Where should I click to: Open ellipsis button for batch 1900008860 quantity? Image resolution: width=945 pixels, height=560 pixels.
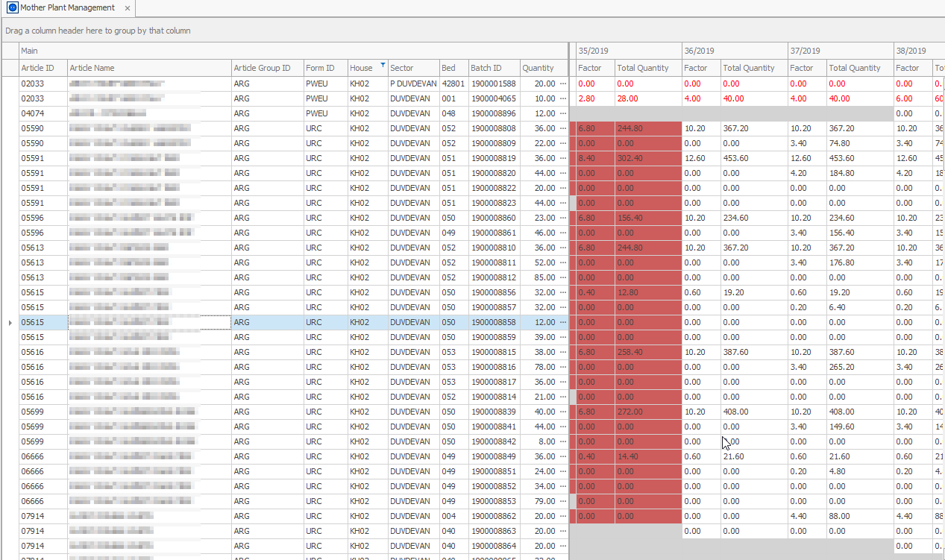563,218
